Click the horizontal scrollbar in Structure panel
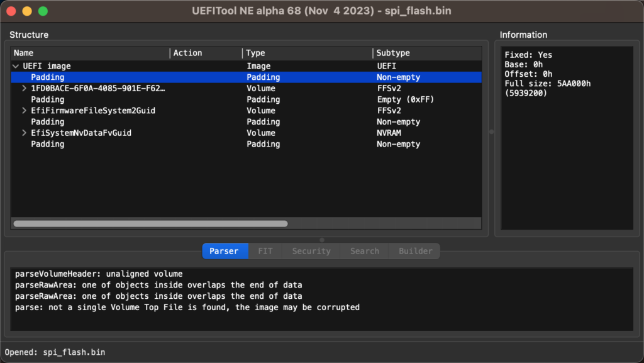The width and height of the screenshot is (644, 363). (x=151, y=224)
